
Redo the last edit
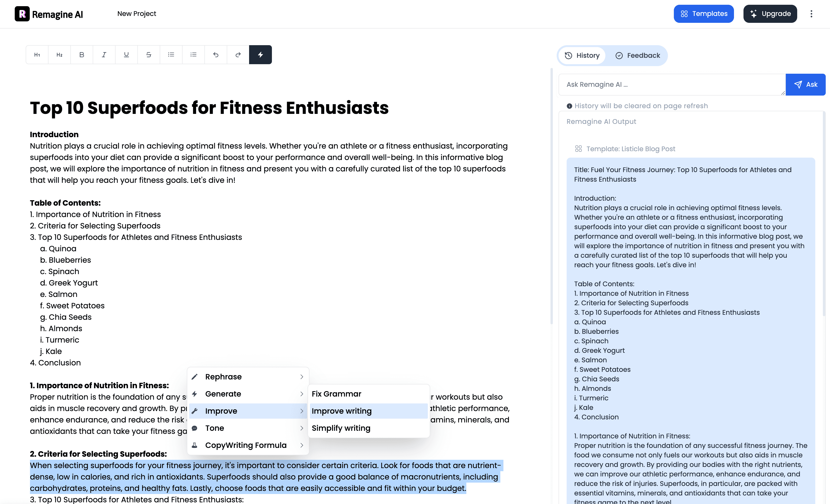click(238, 55)
